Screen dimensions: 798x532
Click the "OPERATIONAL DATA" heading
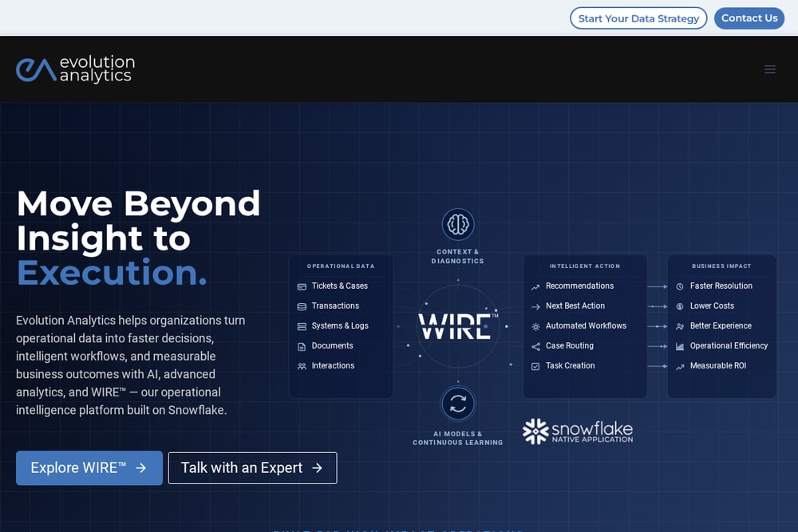341,266
